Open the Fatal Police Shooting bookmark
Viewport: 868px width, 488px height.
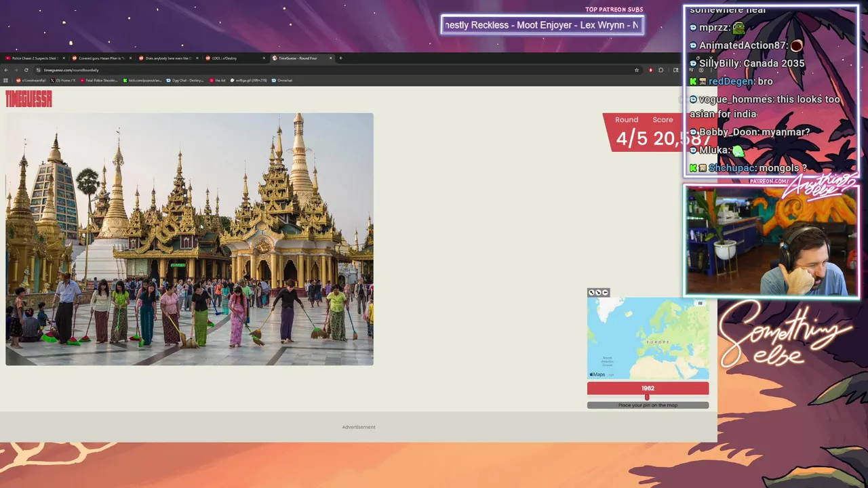tap(99, 80)
